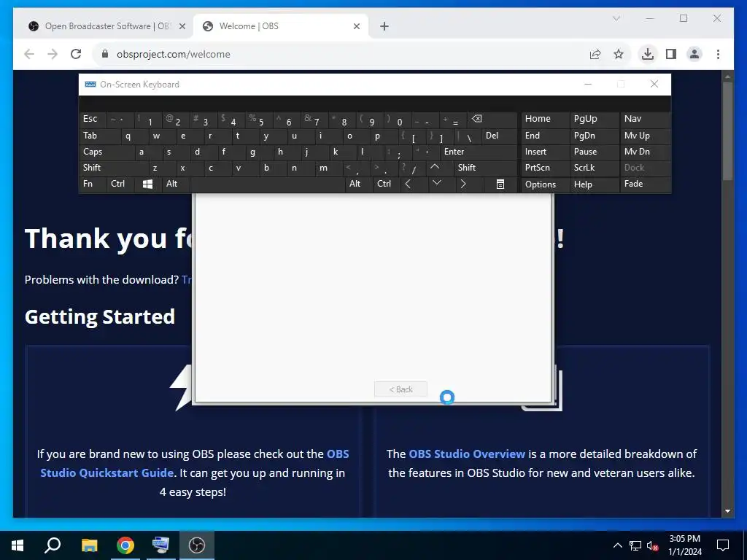Toggle right Shift key on keyboard
This screenshot has width=747, height=560.
[x=485, y=168]
